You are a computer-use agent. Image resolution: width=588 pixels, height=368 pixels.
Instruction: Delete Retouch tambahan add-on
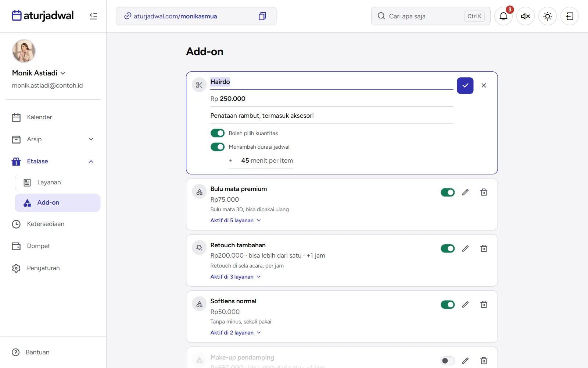pos(484,249)
